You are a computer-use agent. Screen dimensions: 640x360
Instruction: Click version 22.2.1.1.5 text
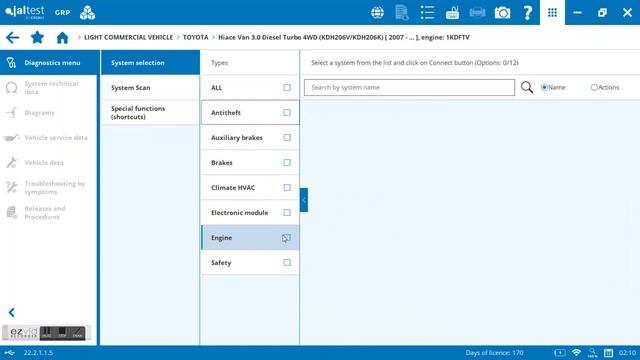[x=38, y=353]
